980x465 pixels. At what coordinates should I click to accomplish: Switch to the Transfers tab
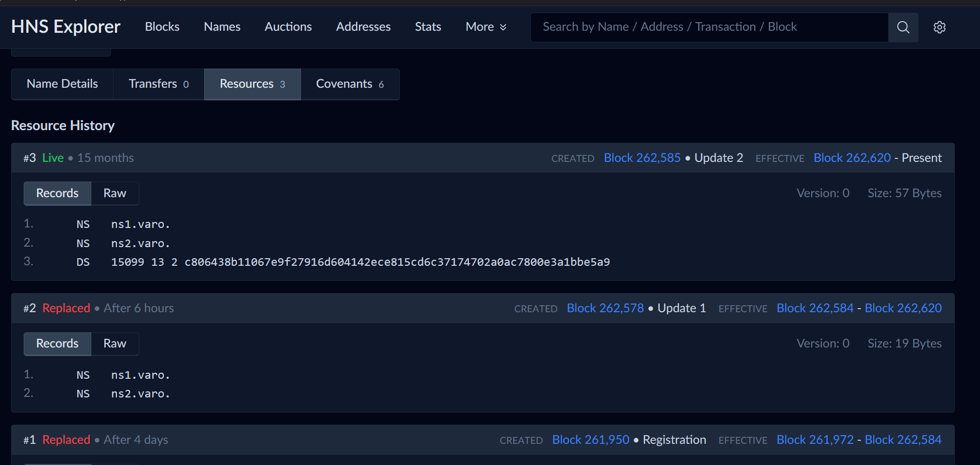[159, 84]
